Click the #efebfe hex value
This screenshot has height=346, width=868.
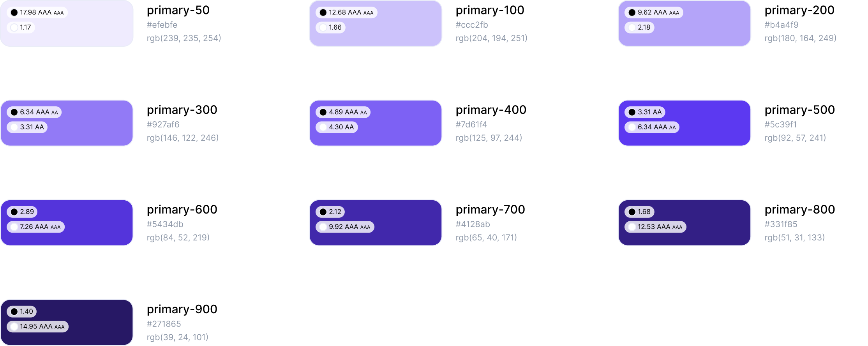tap(162, 25)
